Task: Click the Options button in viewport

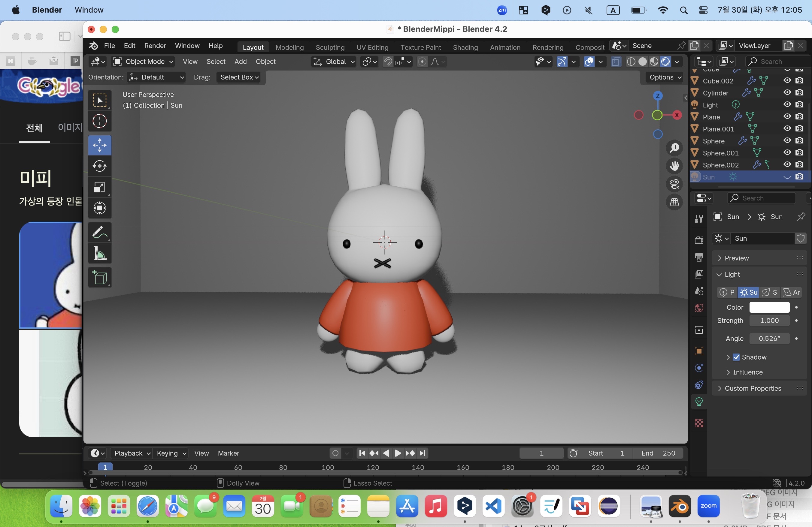Action: click(665, 77)
